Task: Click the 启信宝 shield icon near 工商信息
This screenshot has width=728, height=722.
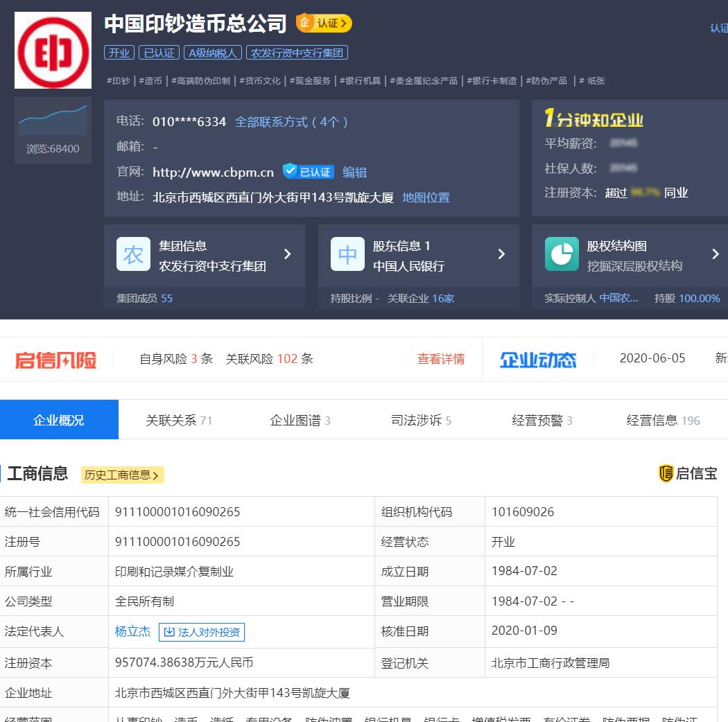Action: (667, 473)
